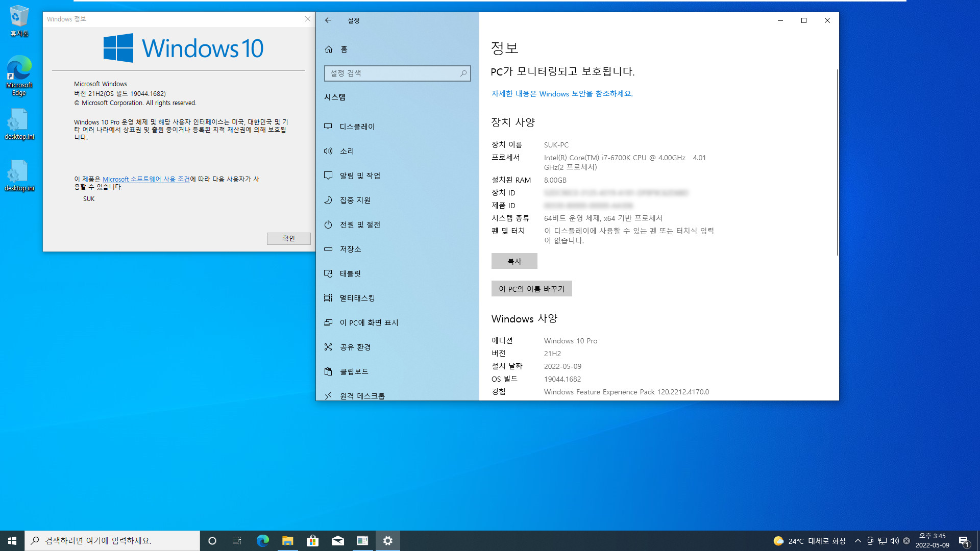This screenshot has height=551, width=980.
Task: Open Microsoft Store from the taskbar
Action: click(312, 541)
